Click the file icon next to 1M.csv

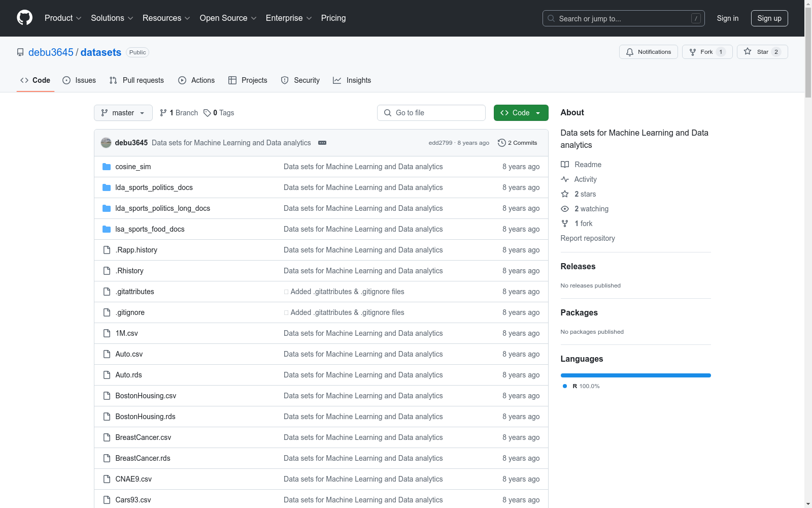pos(107,333)
